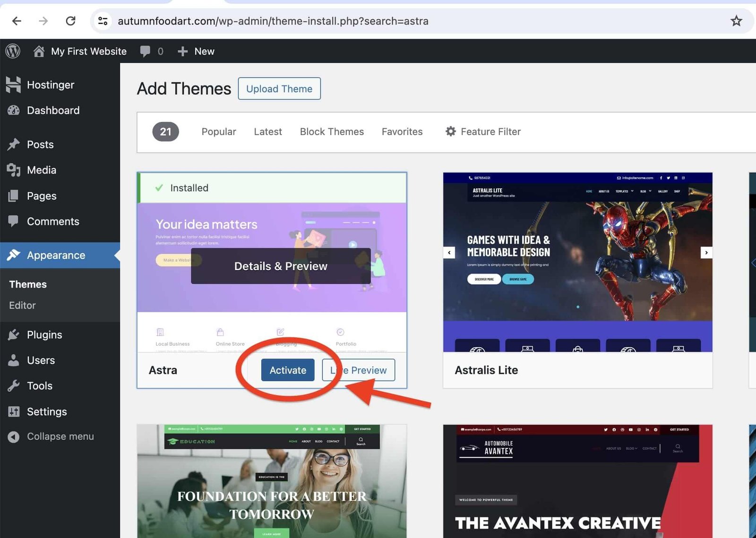This screenshot has width=756, height=538.
Task: Open Editor submenu item
Action: pos(22,305)
